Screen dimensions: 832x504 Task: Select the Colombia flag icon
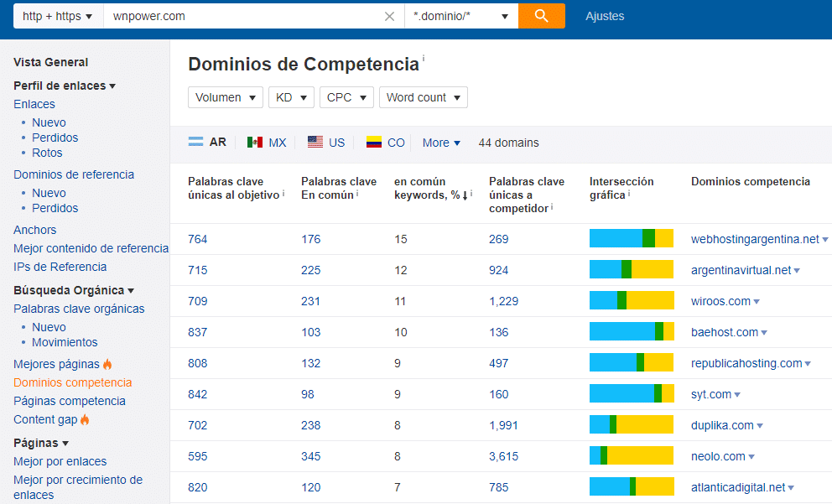(373, 143)
